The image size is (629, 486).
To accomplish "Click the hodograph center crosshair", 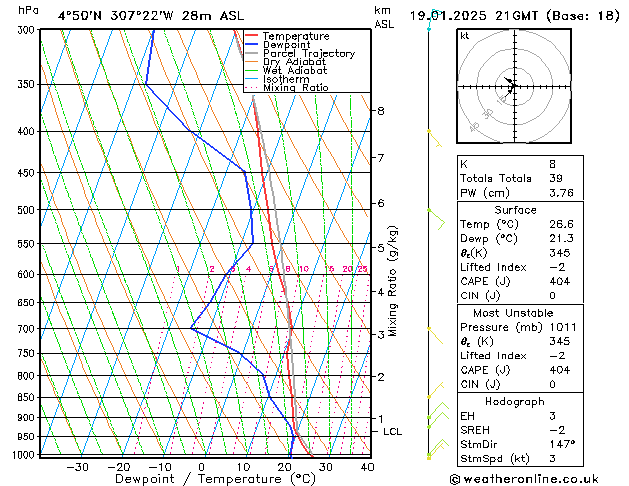I will click(x=514, y=86).
